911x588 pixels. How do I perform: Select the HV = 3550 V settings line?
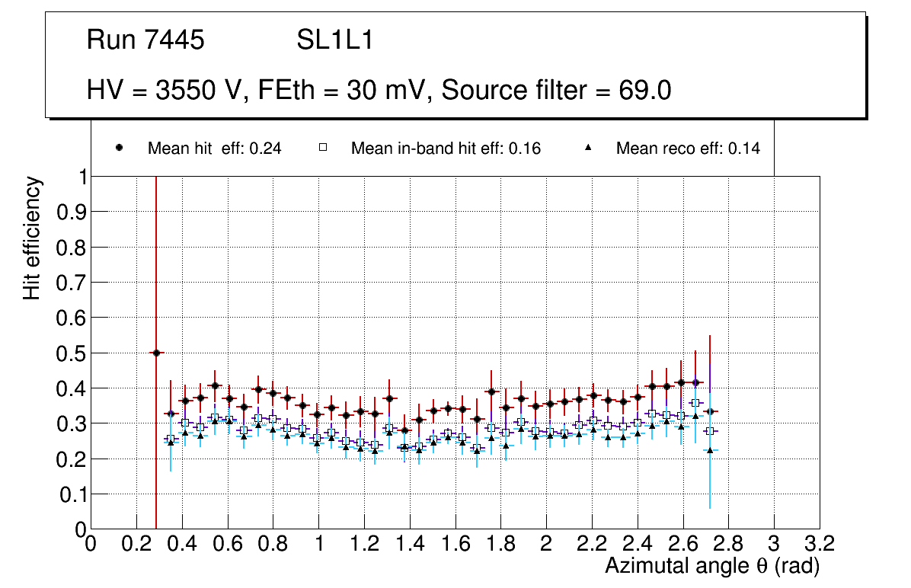[379, 90]
